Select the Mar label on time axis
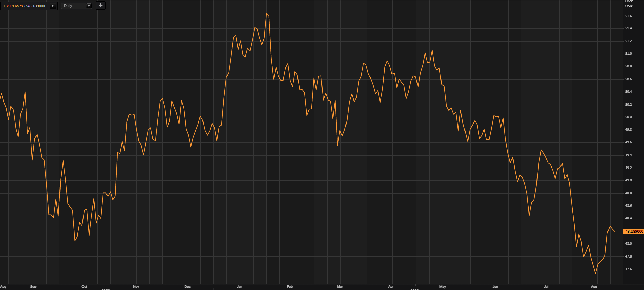 (x=340, y=287)
